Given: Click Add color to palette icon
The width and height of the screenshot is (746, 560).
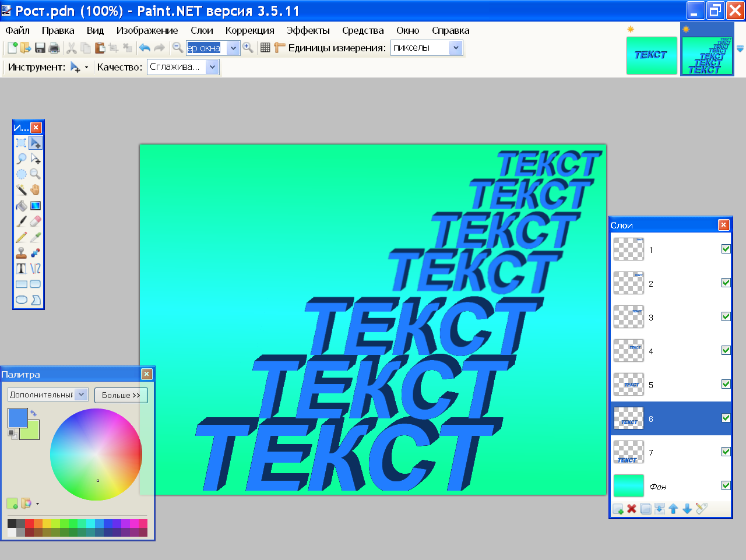Looking at the screenshot, I should [12, 503].
